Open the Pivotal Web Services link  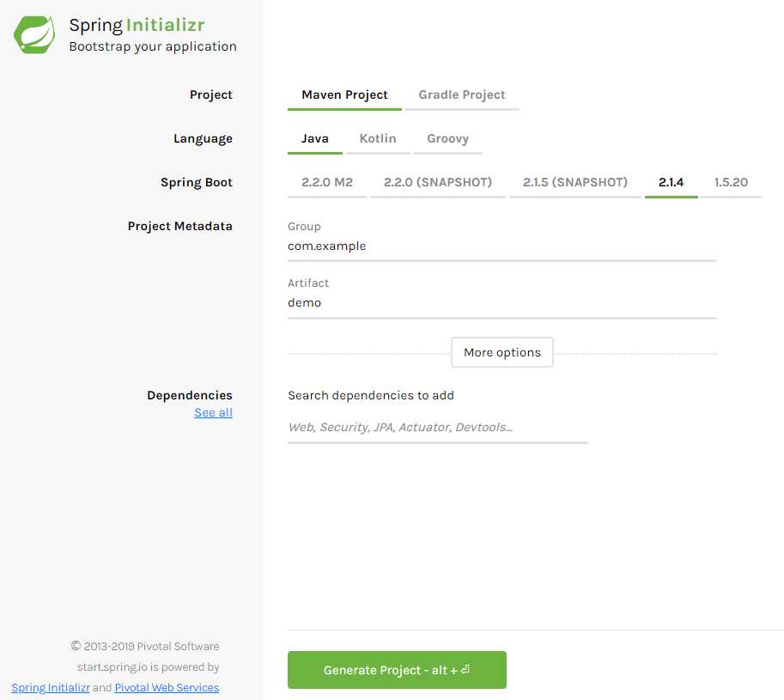click(x=167, y=688)
